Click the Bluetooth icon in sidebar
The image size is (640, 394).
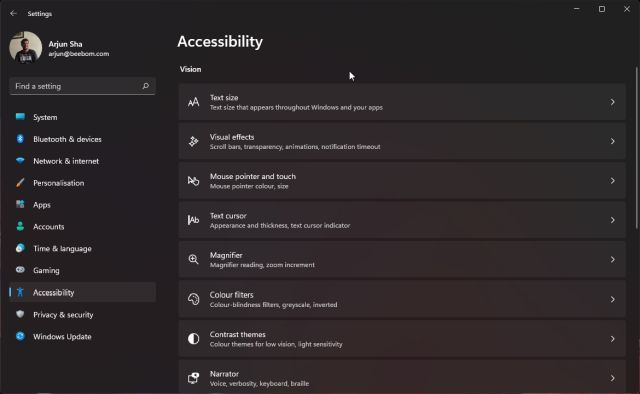pyautogui.click(x=20, y=139)
